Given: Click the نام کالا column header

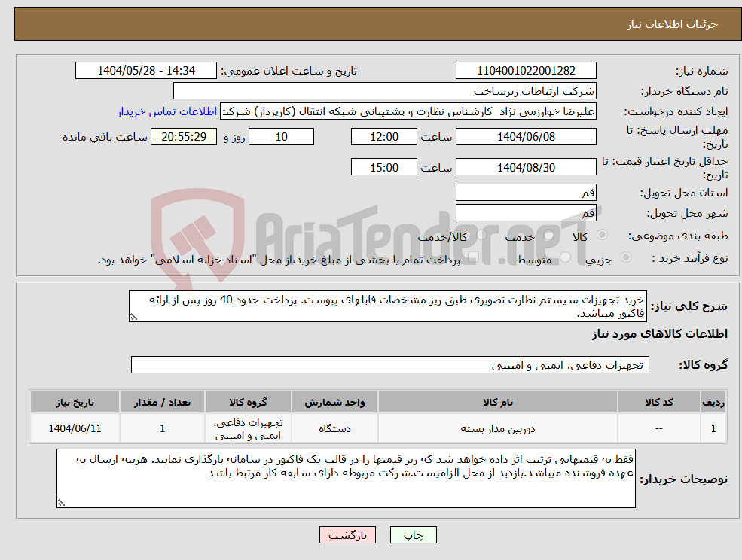Looking at the screenshot, I should point(498,403).
